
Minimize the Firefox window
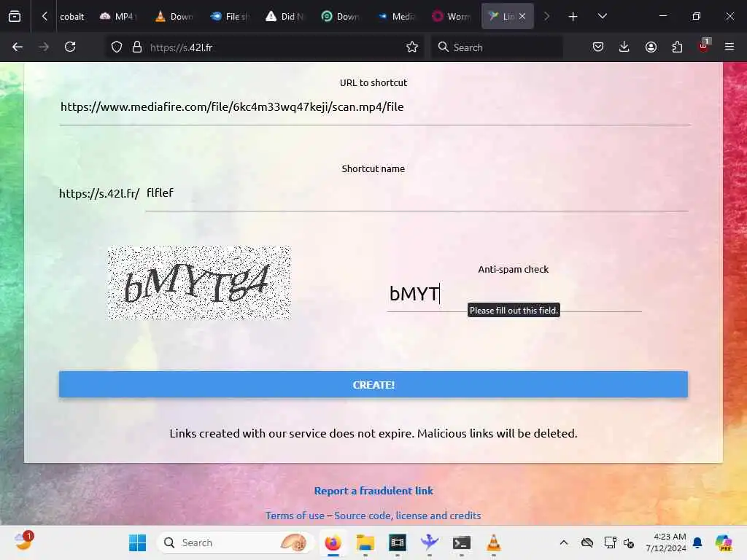662,16
